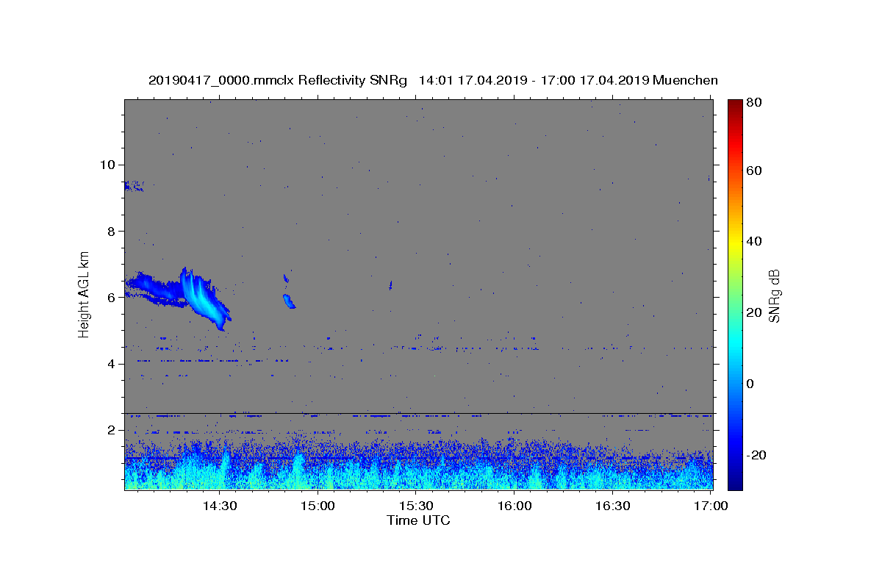Click the colorbar value 20
This screenshot has width=882, height=588.
point(756,312)
